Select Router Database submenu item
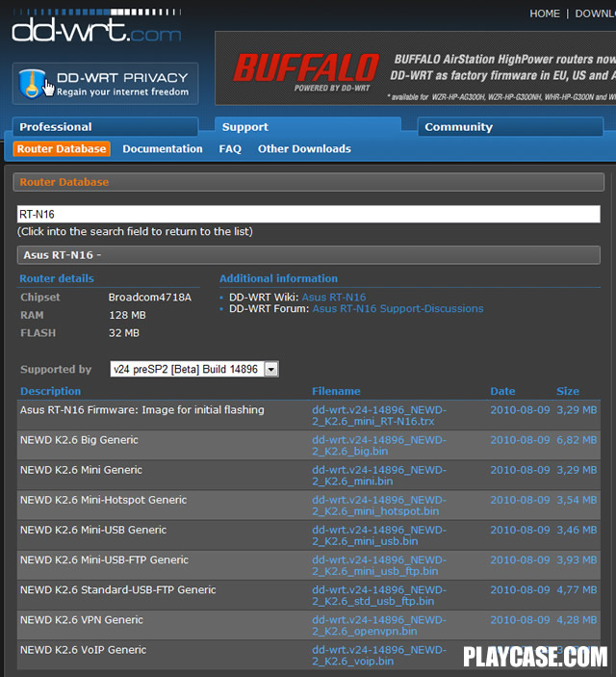This screenshot has height=677, width=616. point(62,148)
